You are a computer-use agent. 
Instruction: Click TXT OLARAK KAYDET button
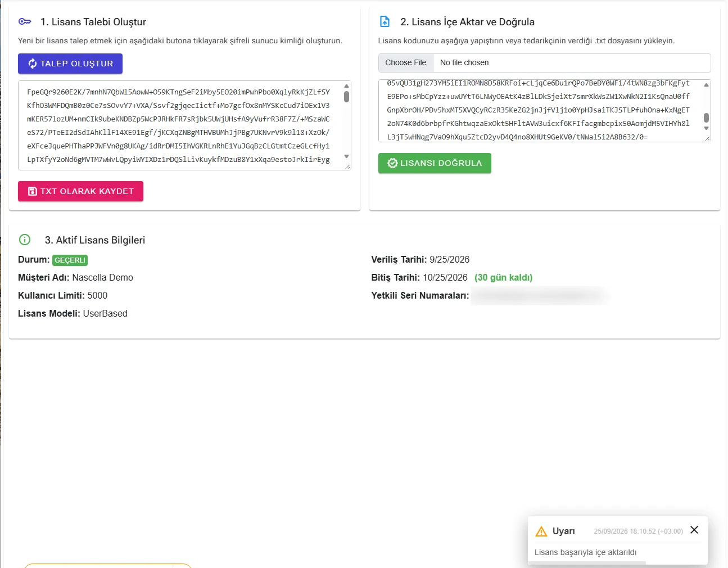(80, 191)
